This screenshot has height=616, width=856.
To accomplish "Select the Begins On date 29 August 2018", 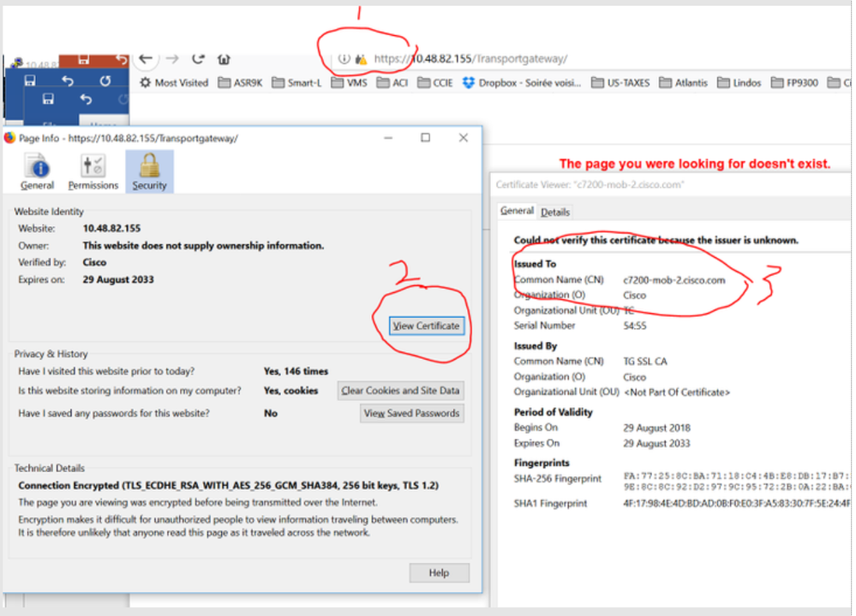I will (656, 428).
